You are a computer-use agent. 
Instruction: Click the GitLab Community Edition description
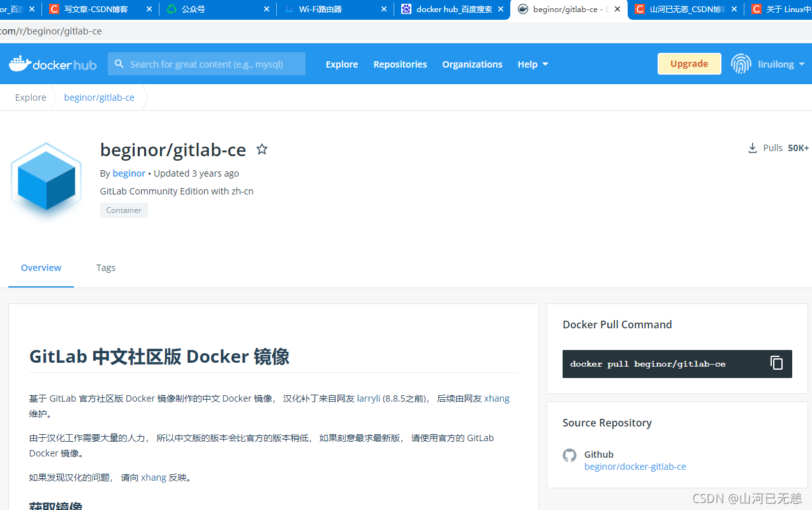pyautogui.click(x=177, y=191)
